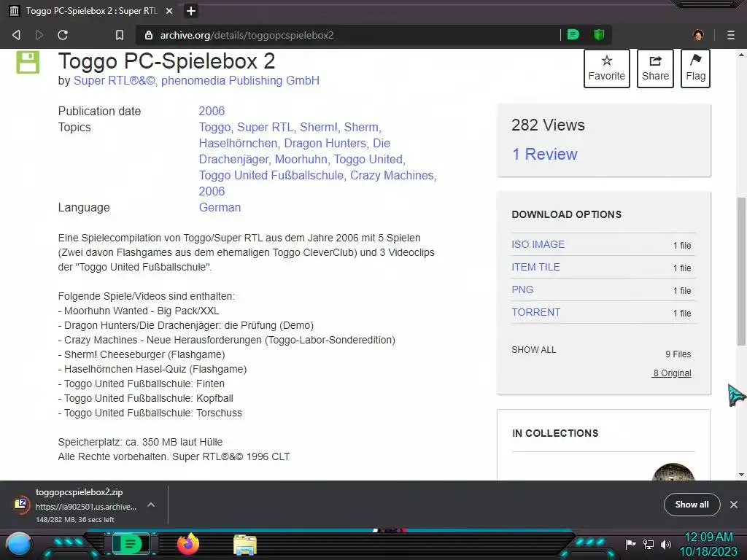Reload the page with refresh icon
The height and width of the screenshot is (560, 747).
pyautogui.click(x=63, y=35)
